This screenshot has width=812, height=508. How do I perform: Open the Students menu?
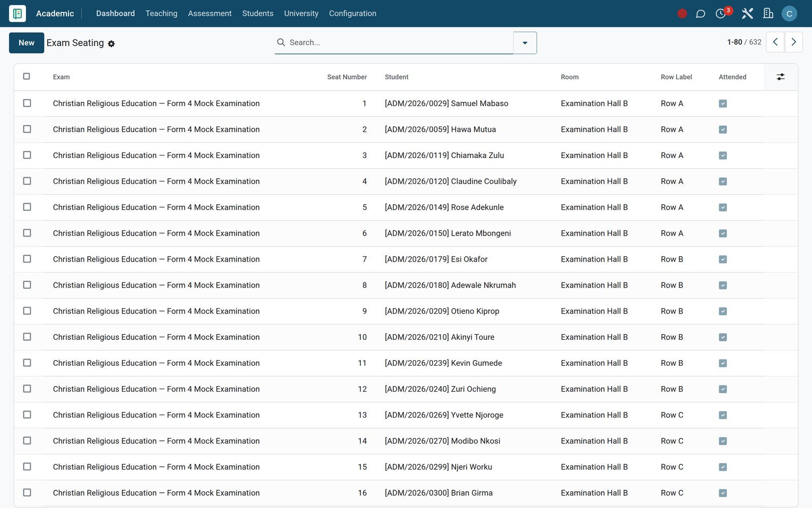[258, 13]
